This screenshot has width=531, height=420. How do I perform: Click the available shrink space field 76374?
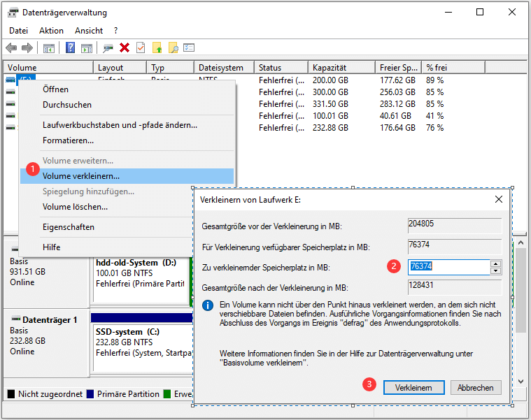click(x=455, y=247)
